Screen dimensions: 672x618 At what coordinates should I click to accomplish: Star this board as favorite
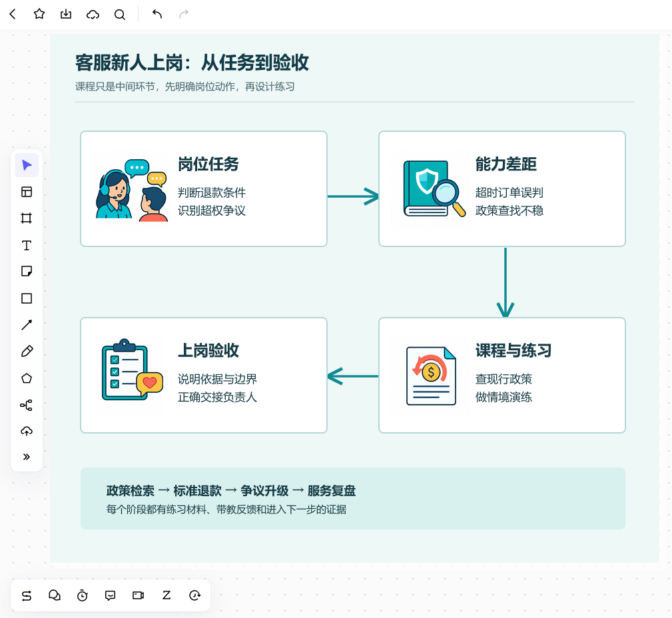tap(39, 14)
